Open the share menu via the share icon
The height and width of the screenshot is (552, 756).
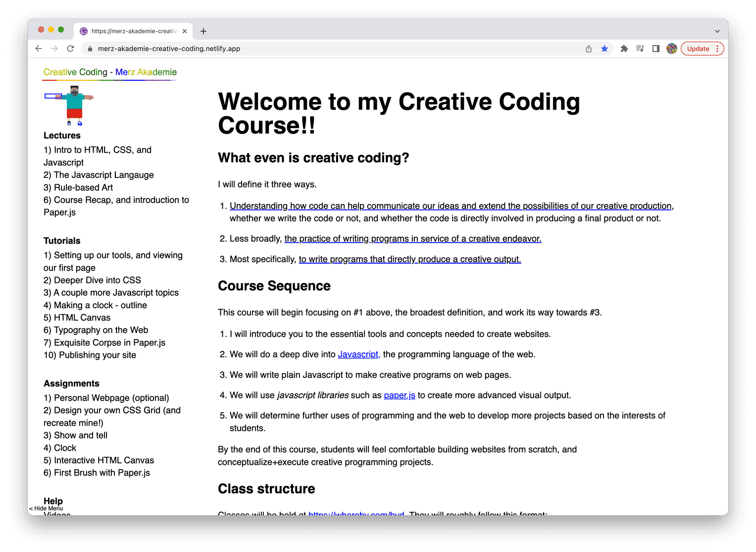tap(588, 49)
